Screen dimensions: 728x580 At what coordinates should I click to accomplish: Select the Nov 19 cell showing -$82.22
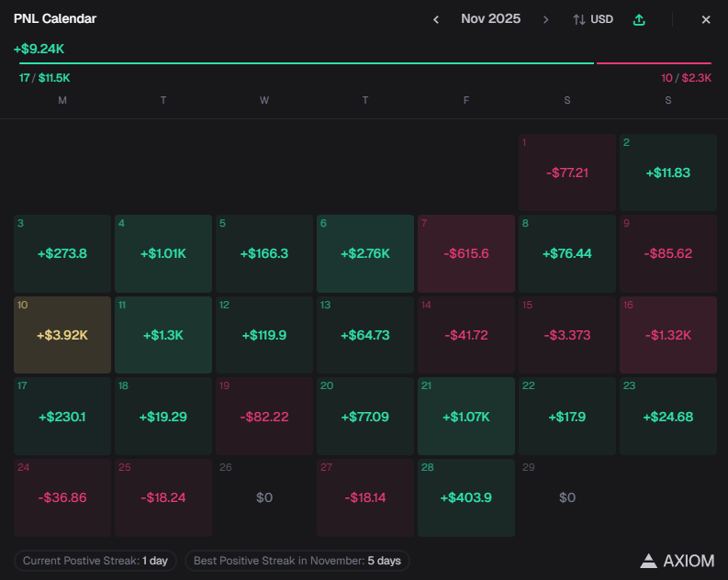tap(264, 417)
